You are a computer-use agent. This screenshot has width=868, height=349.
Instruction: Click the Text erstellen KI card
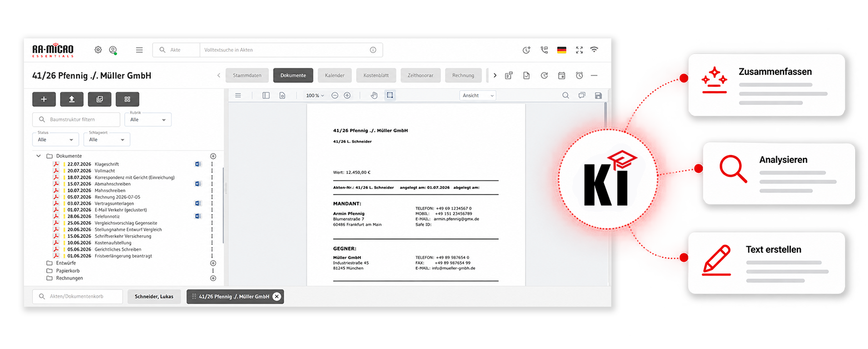[x=766, y=263]
